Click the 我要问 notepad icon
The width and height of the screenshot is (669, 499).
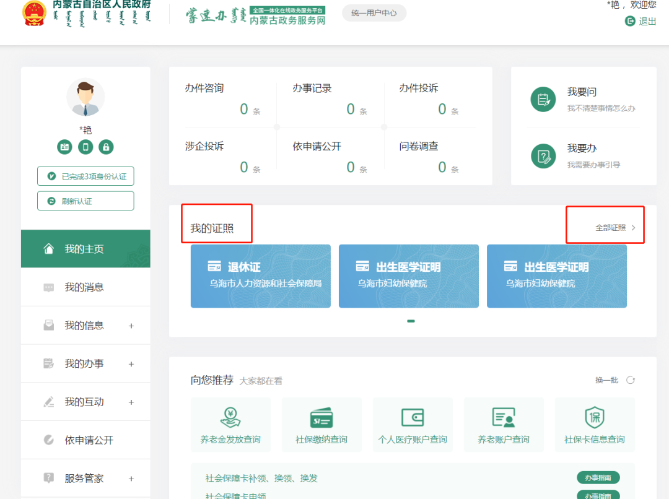[x=543, y=99]
